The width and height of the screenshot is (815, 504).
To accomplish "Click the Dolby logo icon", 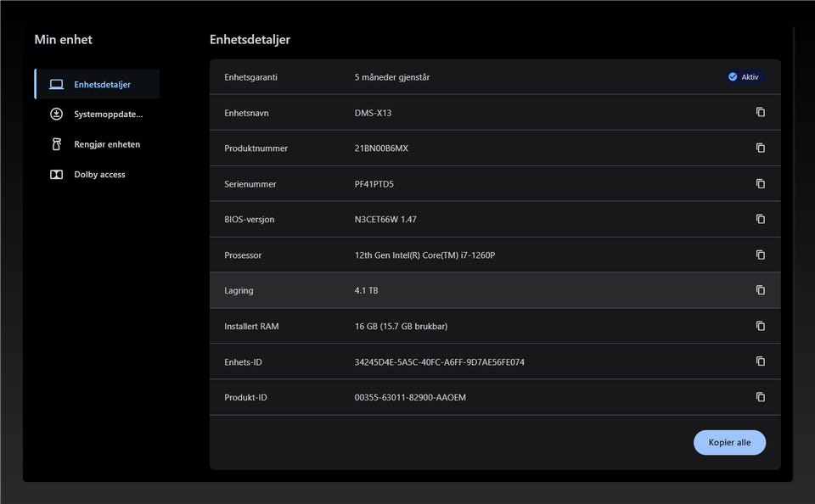I will click(x=56, y=175).
